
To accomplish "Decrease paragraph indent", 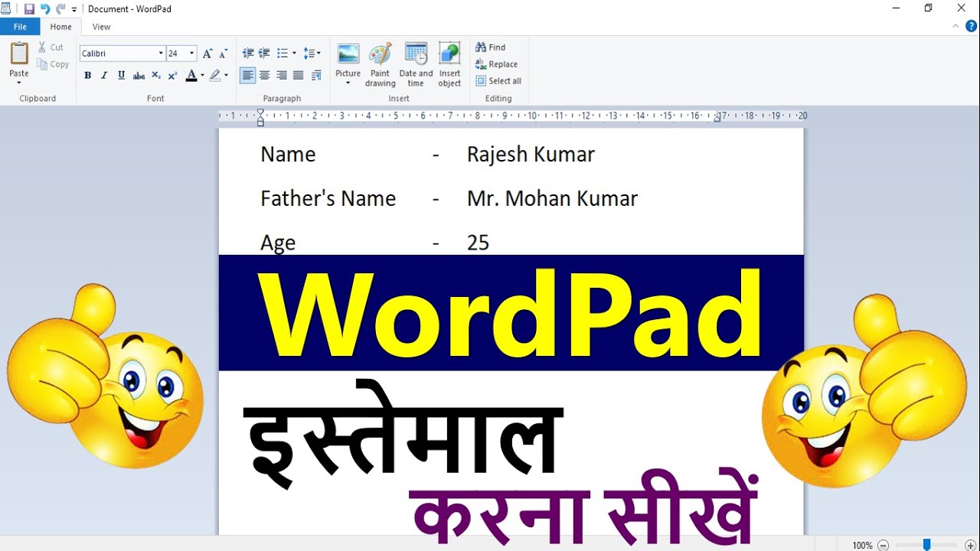I will 248,54.
